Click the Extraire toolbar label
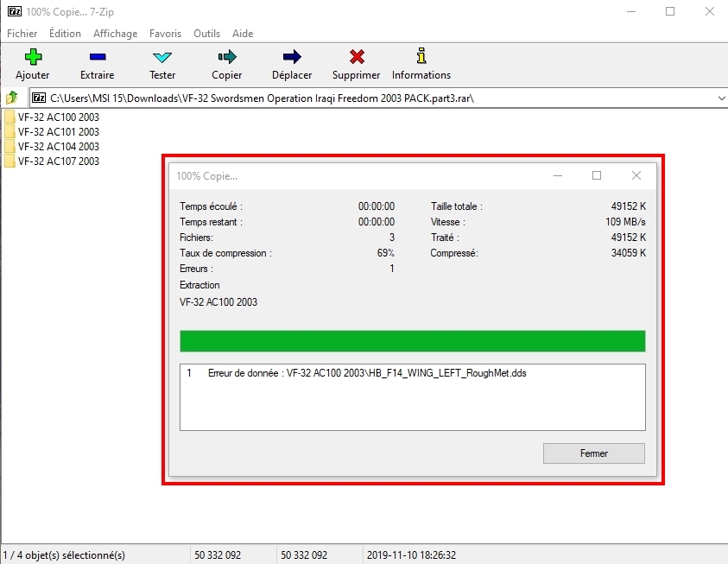This screenshot has height=564, width=728. [x=97, y=75]
